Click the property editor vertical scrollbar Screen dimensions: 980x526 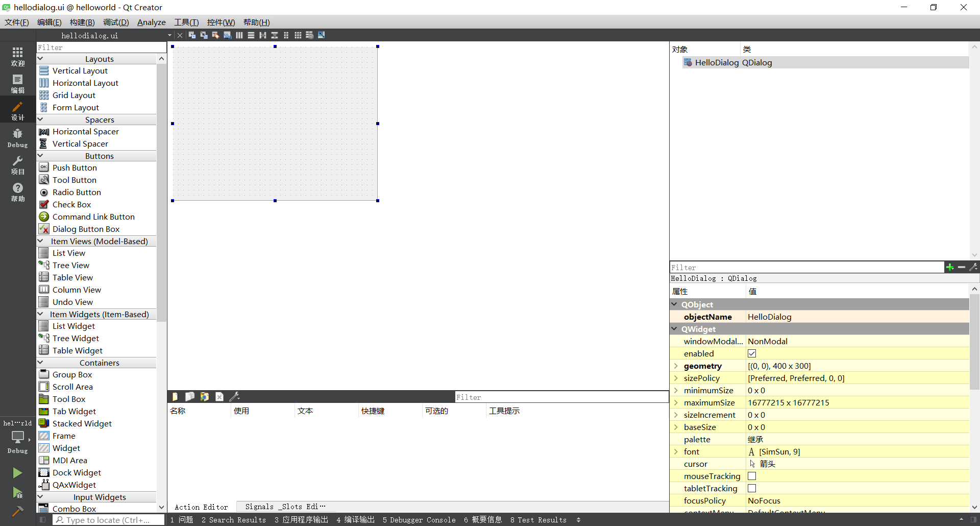974,342
